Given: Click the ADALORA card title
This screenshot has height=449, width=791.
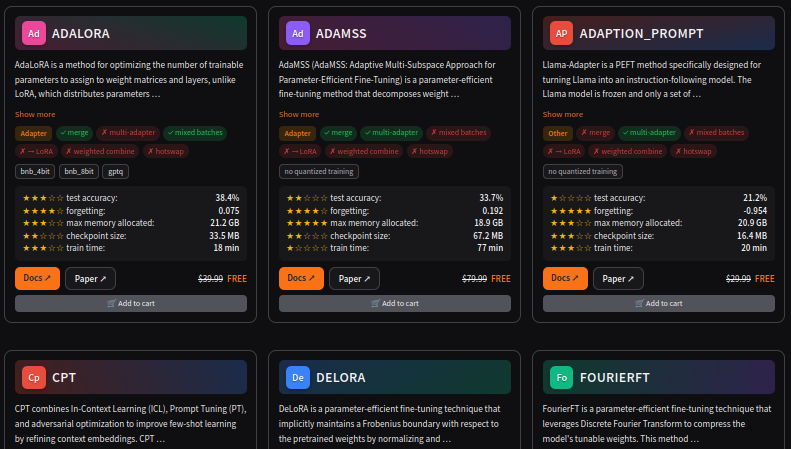Looking at the screenshot, I should pyautogui.click(x=81, y=34).
